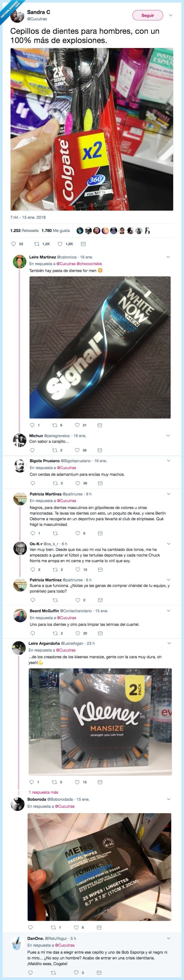The image size is (184, 980).
Task: Reply to Bigote Prusiano's tweet
Action: [33, 483]
